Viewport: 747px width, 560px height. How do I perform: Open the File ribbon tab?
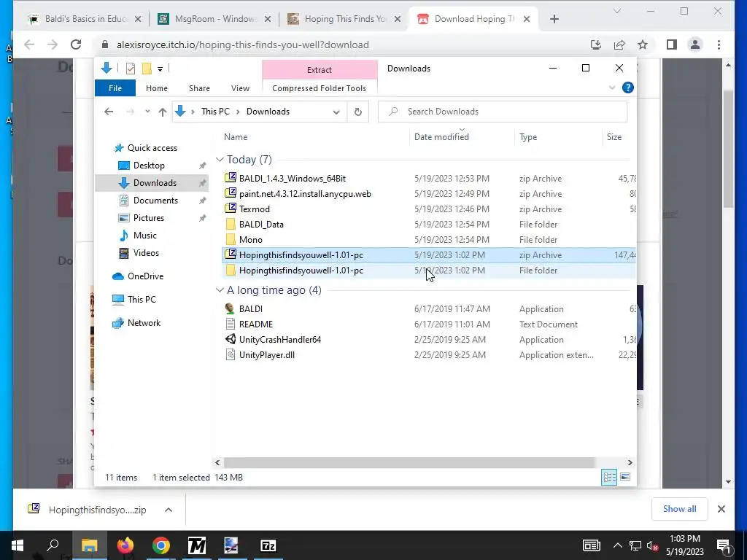pyautogui.click(x=115, y=88)
